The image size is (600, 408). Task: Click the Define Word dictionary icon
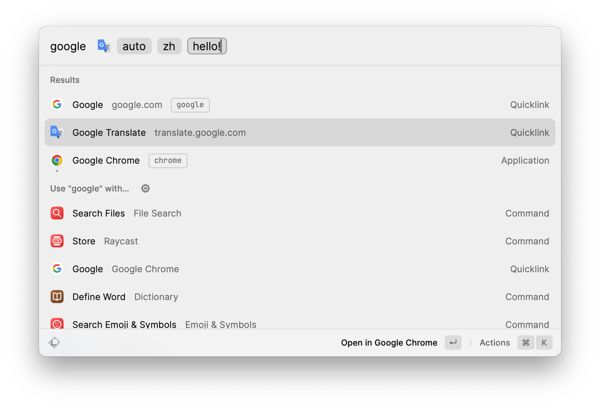57,297
